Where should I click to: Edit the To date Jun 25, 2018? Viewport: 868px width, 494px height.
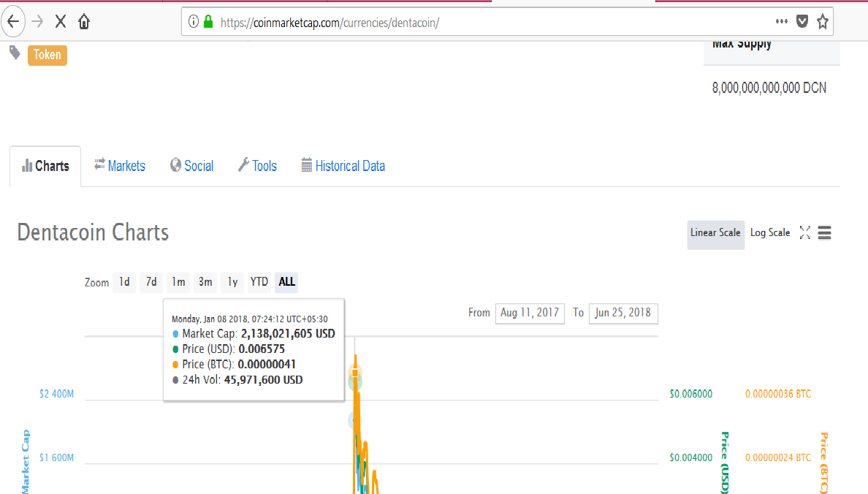tap(623, 313)
